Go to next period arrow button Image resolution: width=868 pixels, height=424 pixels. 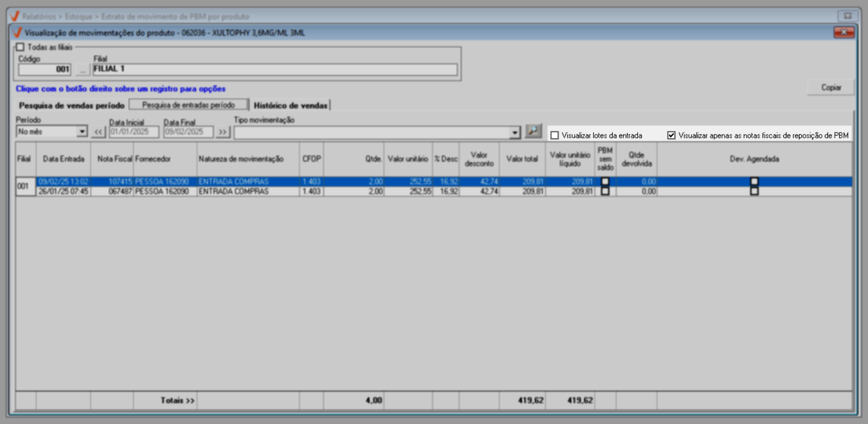pos(223,132)
